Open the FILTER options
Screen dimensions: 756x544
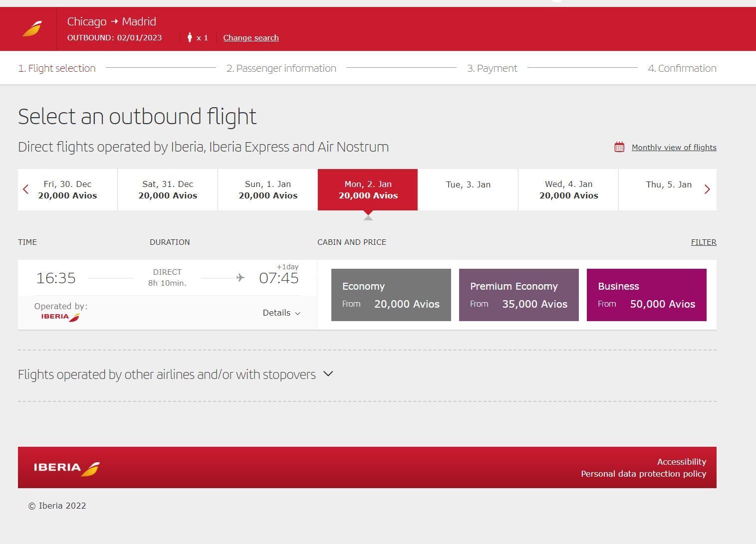(x=703, y=242)
